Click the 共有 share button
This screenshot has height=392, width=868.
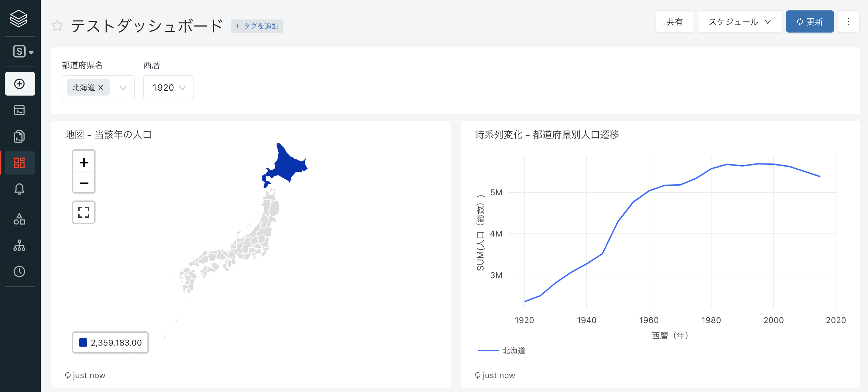[674, 22]
